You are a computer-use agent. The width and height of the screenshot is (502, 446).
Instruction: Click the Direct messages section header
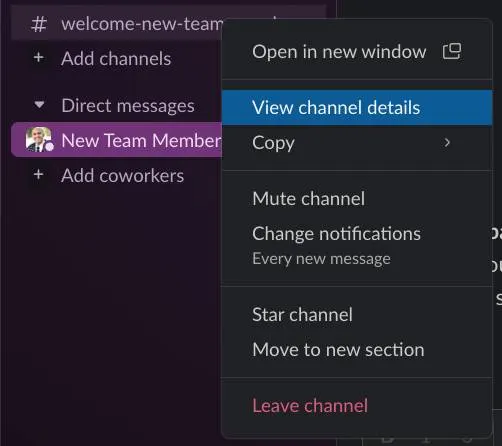click(x=128, y=106)
